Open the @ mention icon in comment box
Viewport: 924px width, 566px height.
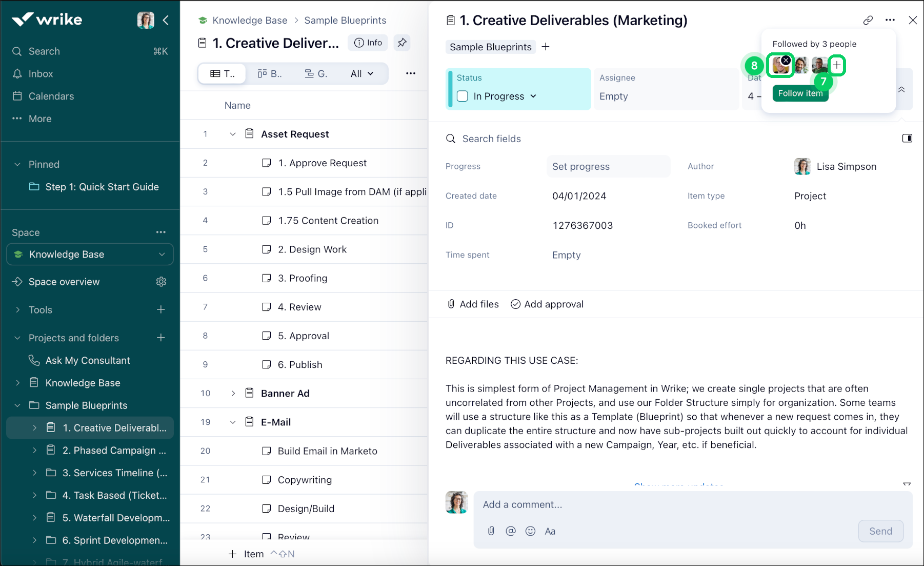[x=511, y=531]
